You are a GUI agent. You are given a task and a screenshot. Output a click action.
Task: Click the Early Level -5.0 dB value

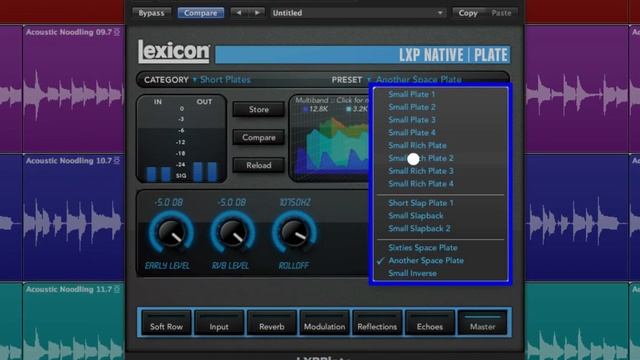point(169,202)
